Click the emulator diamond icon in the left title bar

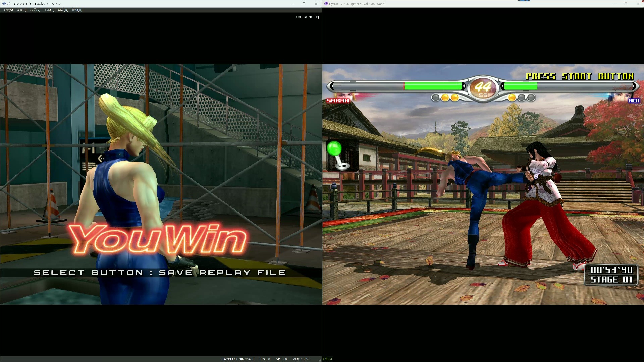[x=3, y=4]
